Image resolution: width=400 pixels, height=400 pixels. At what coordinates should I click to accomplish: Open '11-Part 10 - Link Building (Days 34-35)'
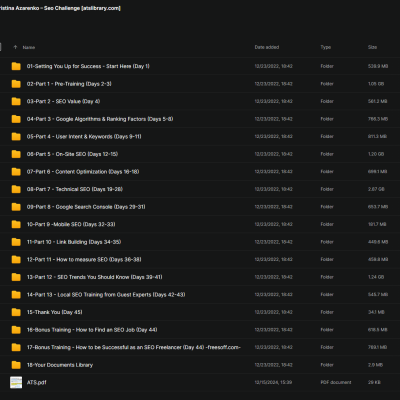pyautogui.click(x=74, y=242)
